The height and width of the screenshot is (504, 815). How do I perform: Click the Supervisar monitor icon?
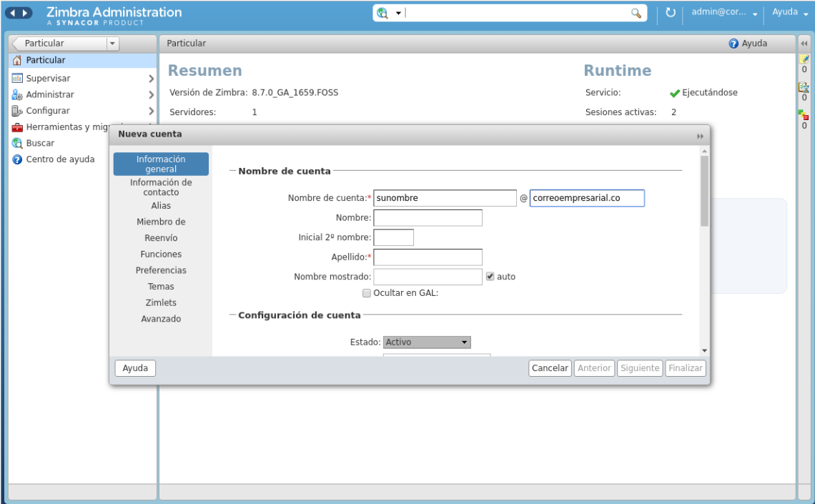point(18,79)
